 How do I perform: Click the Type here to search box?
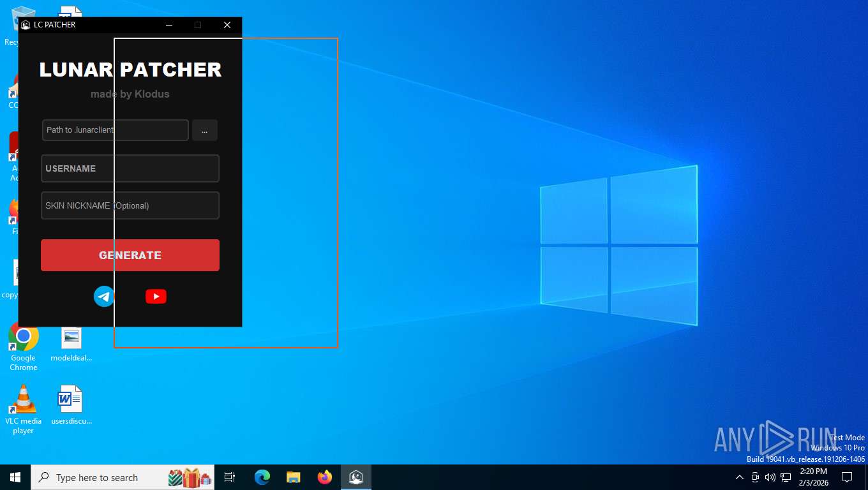coord(123,477)
